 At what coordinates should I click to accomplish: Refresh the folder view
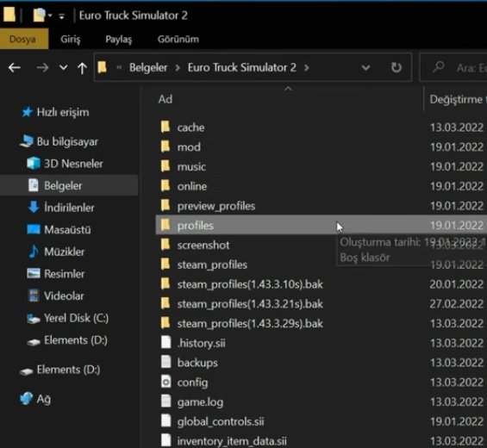pos(396,67)
